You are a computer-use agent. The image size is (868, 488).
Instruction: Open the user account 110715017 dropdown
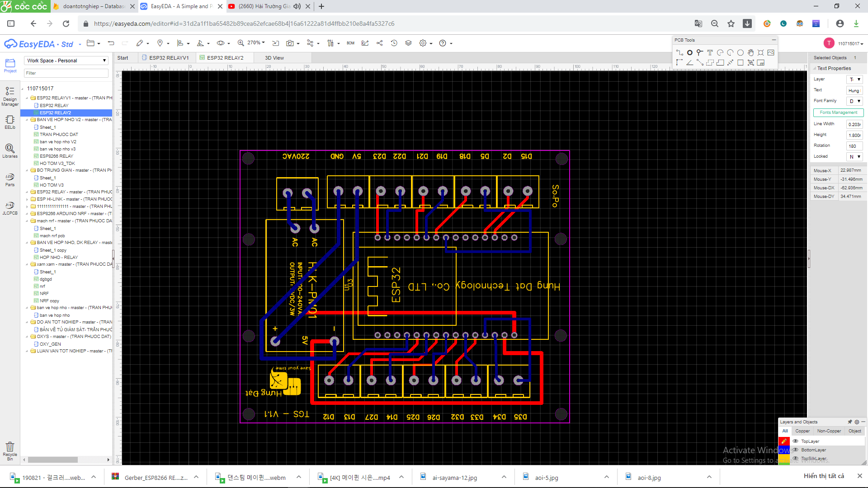pos(850,44)
